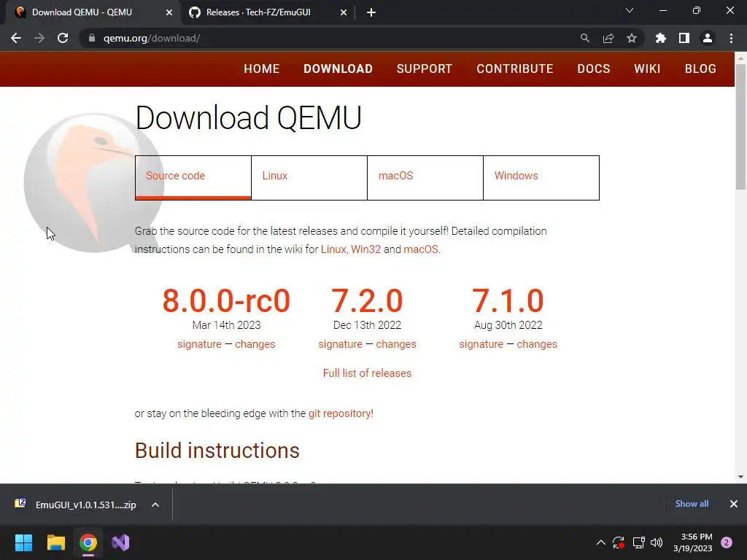Open changes link for 7.2.0
The height and width of the screenshot is (560, 747).
point(396,344)
